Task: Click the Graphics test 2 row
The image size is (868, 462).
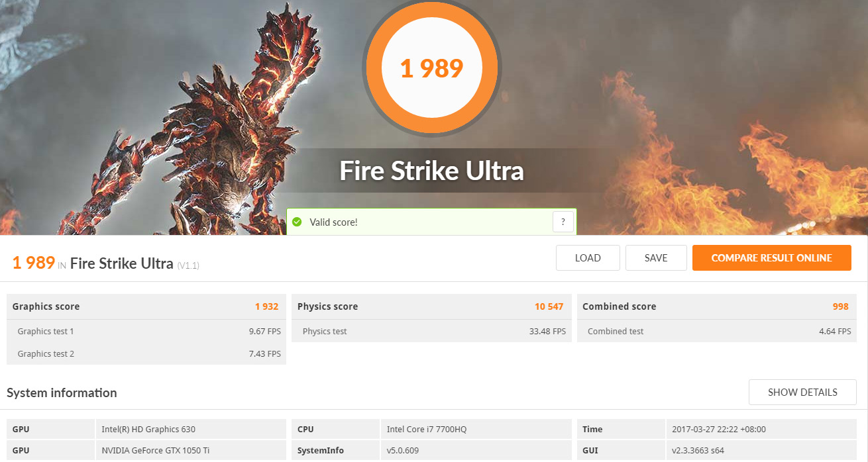Action: coord(146,353)
